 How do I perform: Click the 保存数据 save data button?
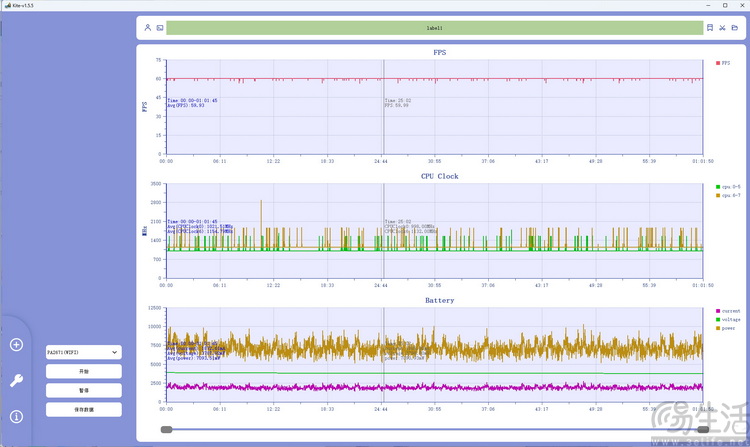tap(83, 409)
